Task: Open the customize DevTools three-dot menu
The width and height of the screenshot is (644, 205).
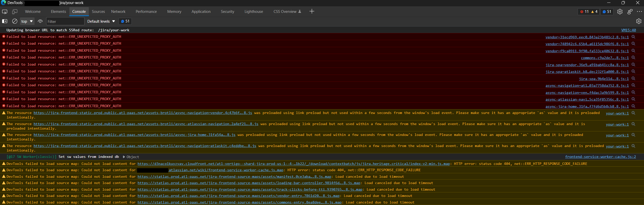Action: (639, 12)
